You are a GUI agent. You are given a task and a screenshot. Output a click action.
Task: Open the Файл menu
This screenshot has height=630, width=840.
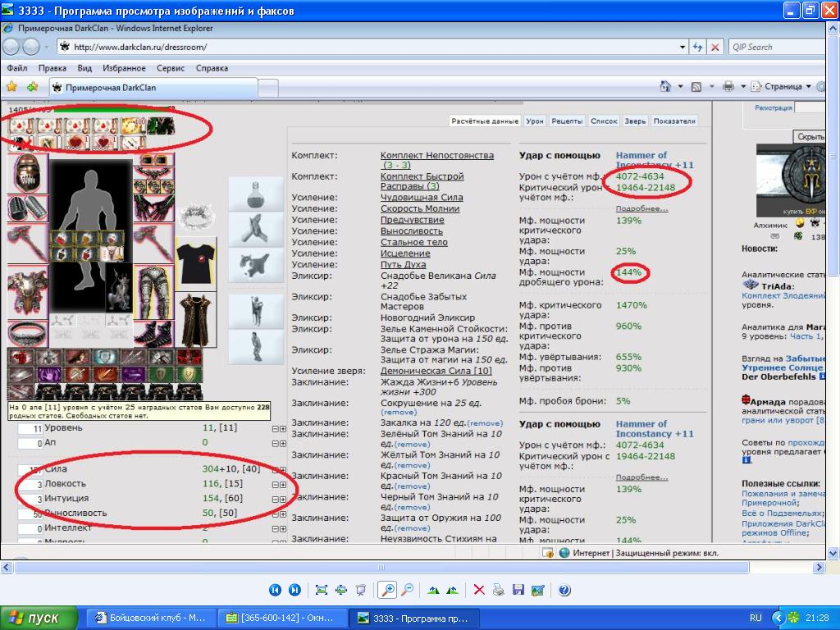[16, 68]
